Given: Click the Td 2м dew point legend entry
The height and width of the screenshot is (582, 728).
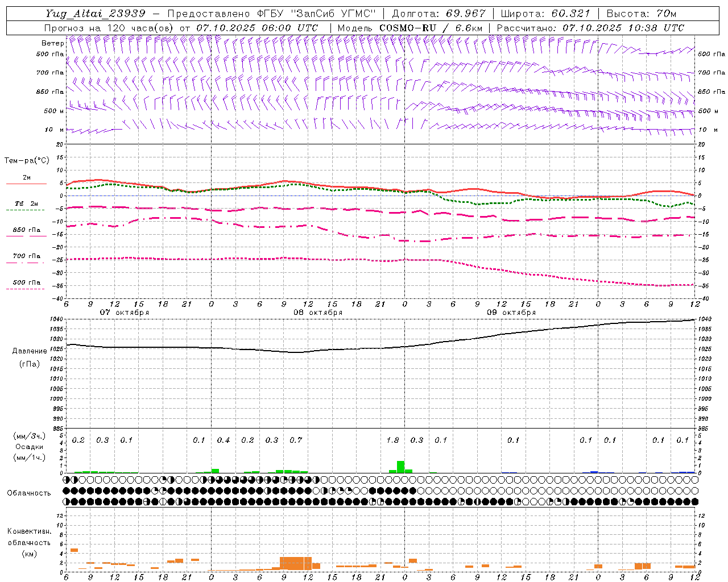Looking at the screenshot, I should 26,205.
